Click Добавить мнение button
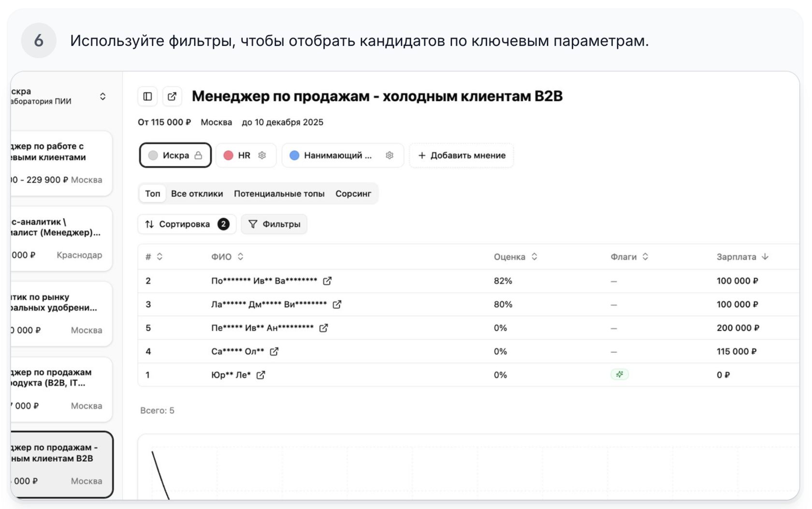 click(x=462, y=156)
